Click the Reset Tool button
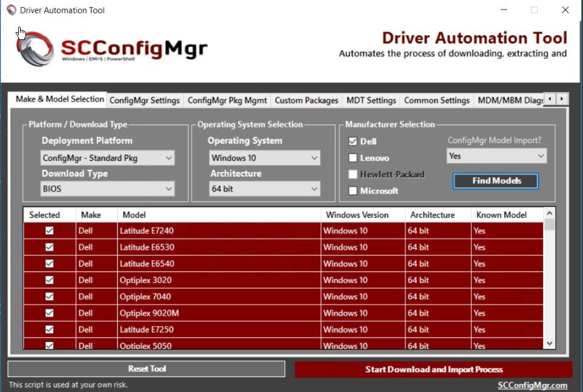The image size is (583, 392). [146, 368]
